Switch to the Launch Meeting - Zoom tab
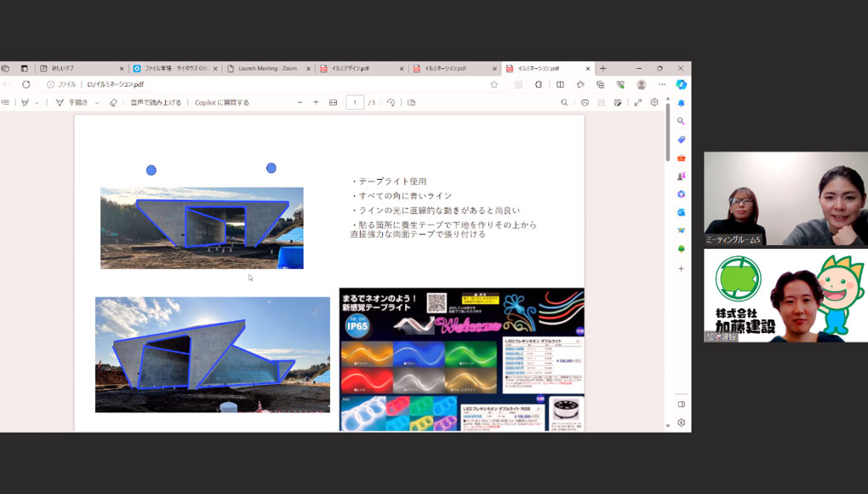 pos(266,68)
